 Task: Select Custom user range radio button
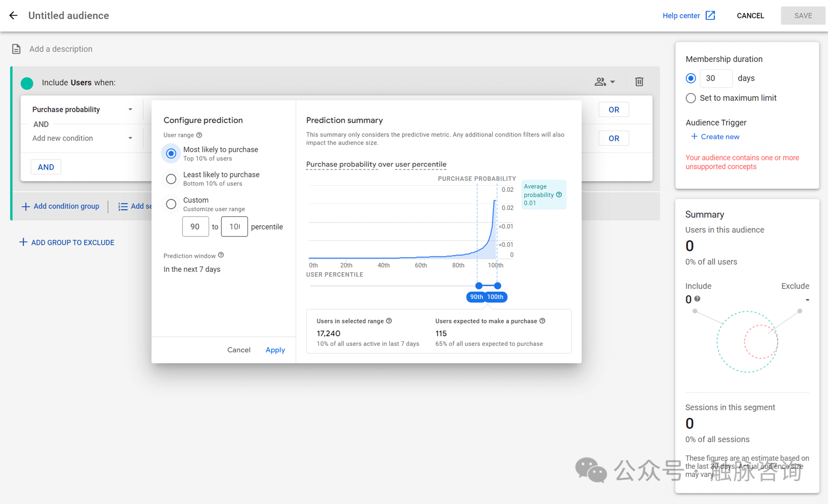pyautogui.click(x=171, y=204)
